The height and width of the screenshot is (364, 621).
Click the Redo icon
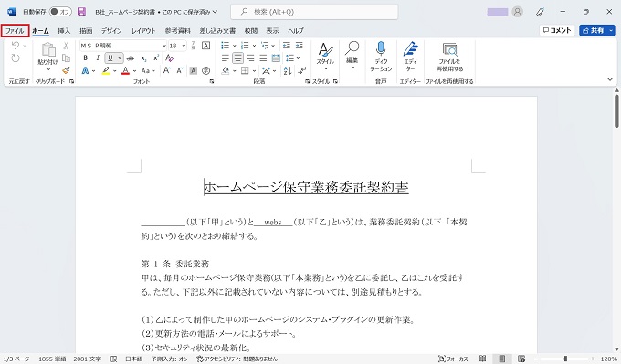pos(16,58)
